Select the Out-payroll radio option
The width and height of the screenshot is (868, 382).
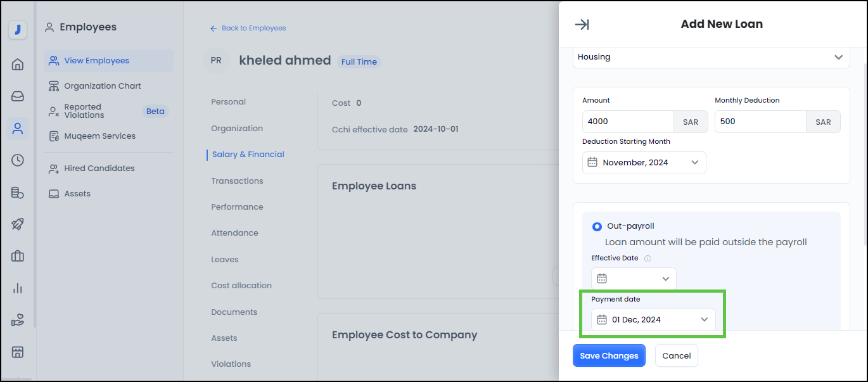click(597, 226)
